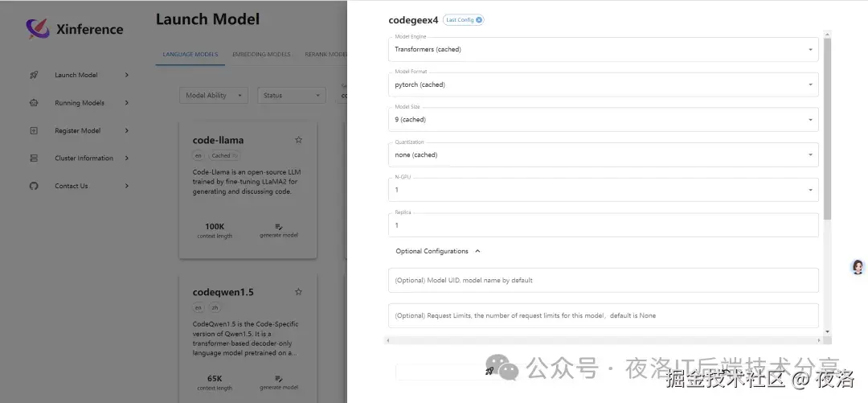The height and width of the screenshot is (403, 868).
Task: Click the Replica input field
Action: (x=603, y=225)
